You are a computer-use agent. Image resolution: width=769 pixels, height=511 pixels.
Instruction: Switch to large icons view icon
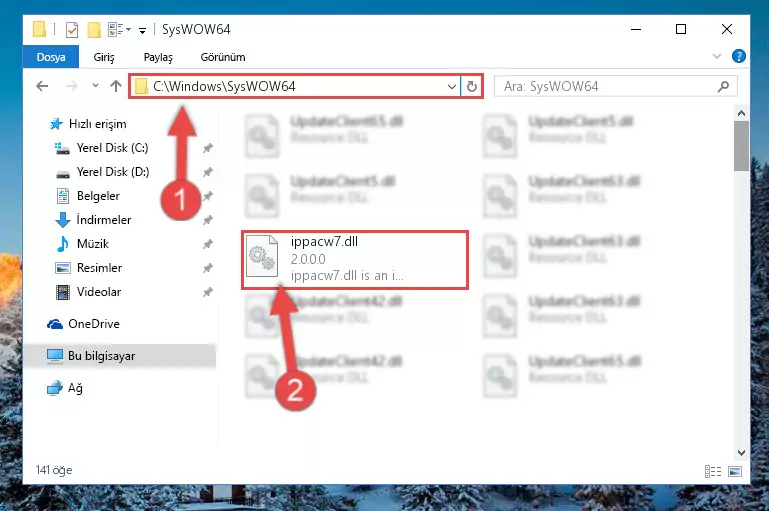tap(735, 471)
